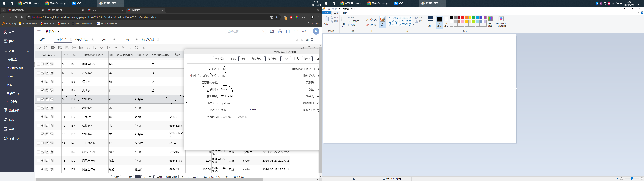Click the Paint zoom slider handle
This screenshot has height=181, width=644.
click(631, 179)
